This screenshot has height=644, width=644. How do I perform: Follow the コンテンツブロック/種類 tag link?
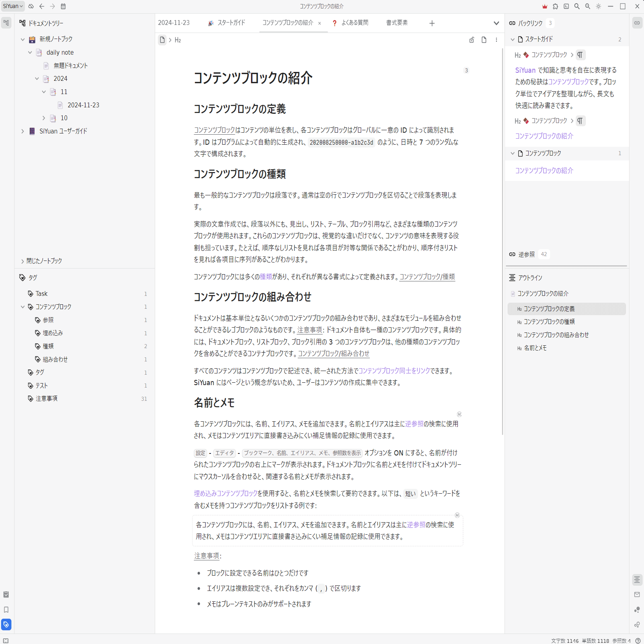427,277
